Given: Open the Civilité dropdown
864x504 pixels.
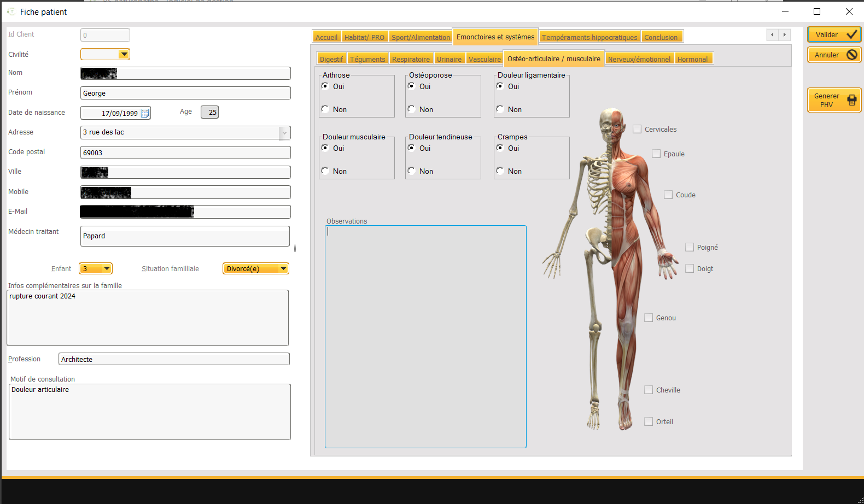Looking at the screenshot, I should pyautogui.click(x=124, y=54).
